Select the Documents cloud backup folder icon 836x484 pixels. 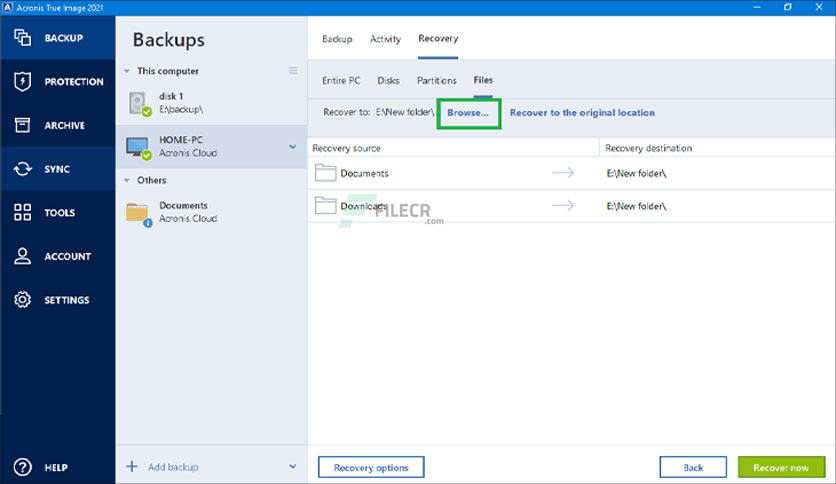point(139,213)
